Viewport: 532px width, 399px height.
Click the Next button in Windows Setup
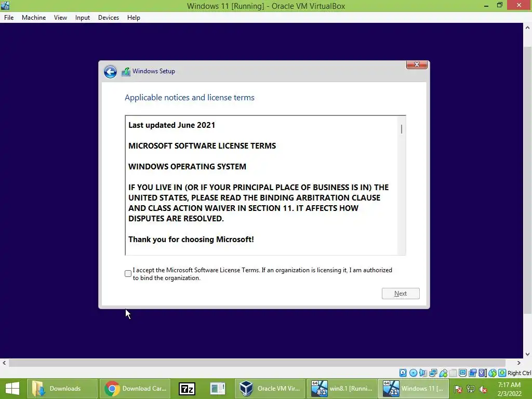pyautogui.click(x=401, y=294)
